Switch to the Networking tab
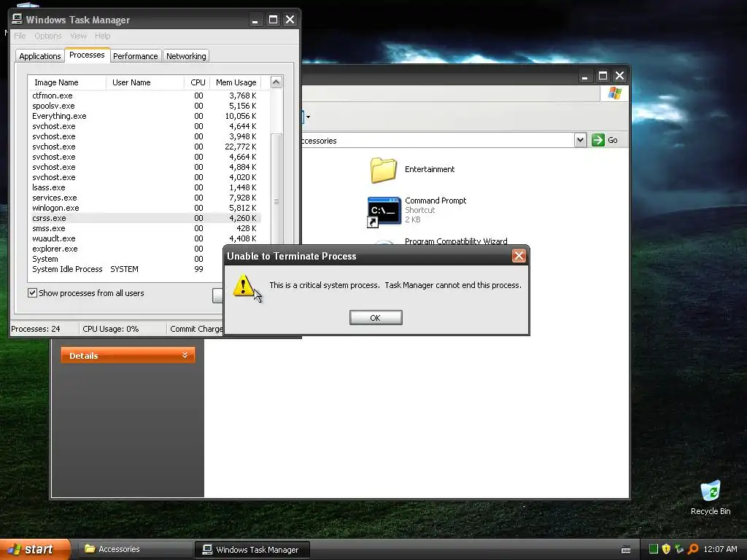This screenshot has width=747, height=560. pos(186,56)
